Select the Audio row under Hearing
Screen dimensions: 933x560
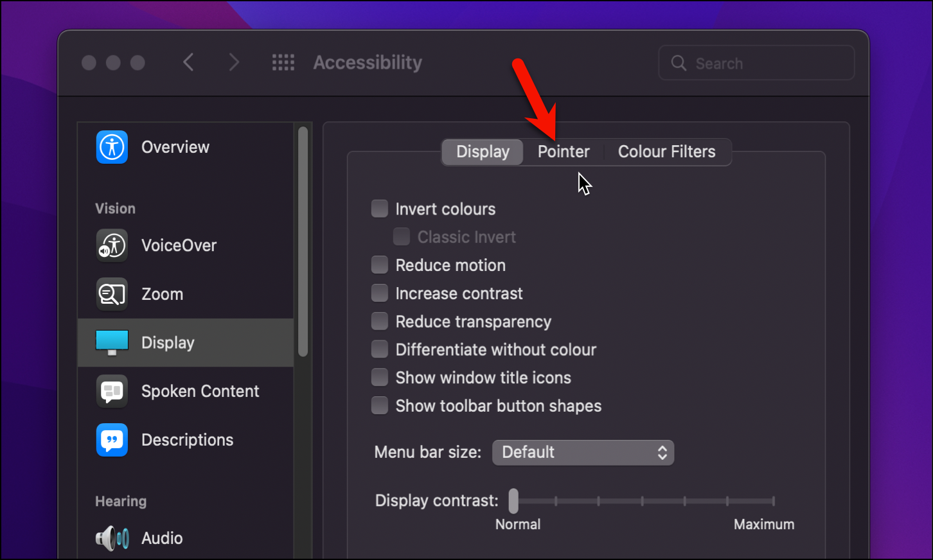pyautogui.click(x=186, y=538)
